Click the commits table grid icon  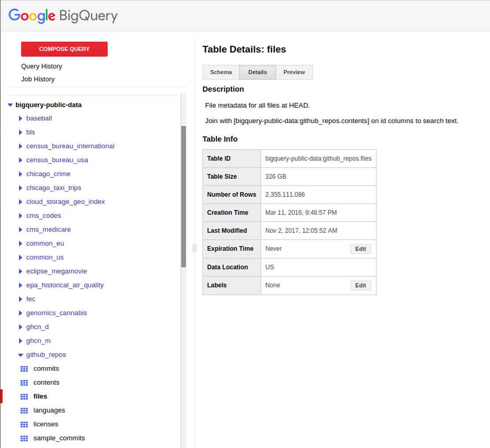[24, 369]
